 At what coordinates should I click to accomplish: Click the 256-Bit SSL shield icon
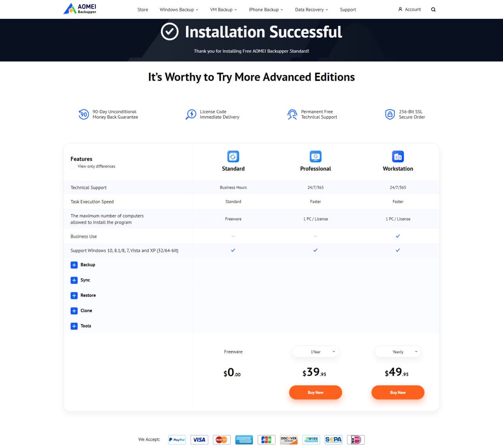389,114
